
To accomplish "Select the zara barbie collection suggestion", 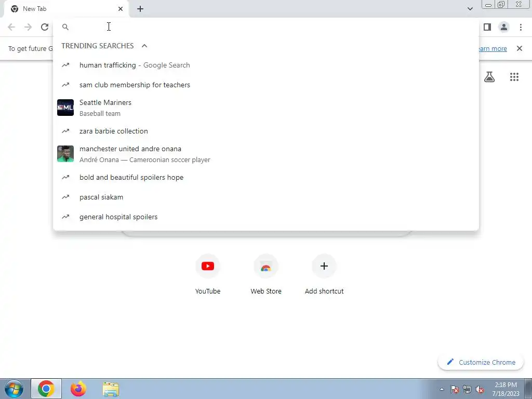I will click(266, 131).
